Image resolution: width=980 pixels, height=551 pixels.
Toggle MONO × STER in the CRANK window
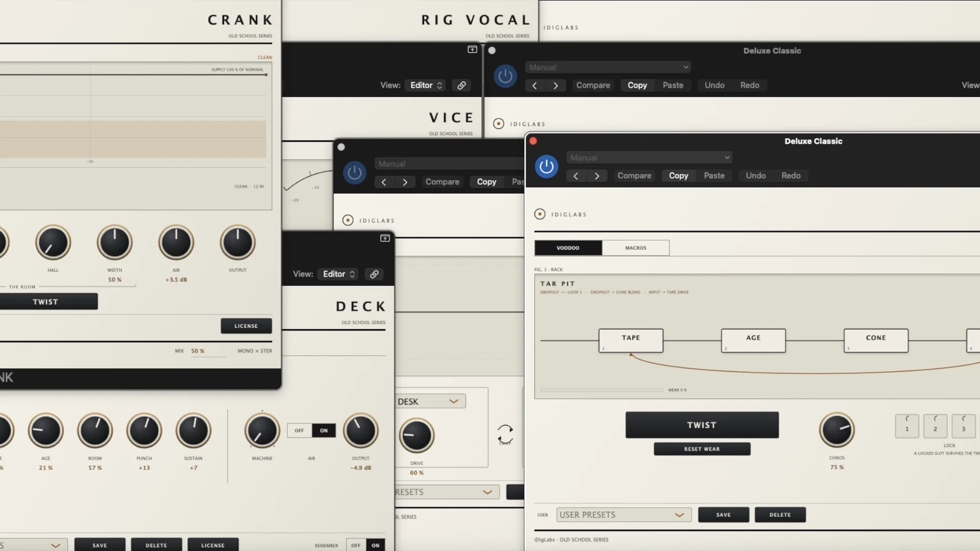tap(255, 351)
